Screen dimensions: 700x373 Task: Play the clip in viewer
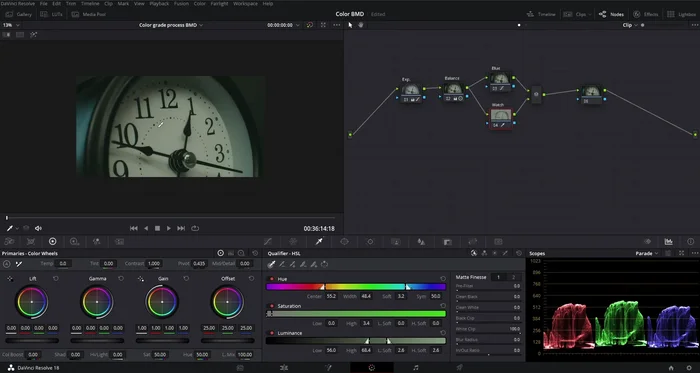tap(169, 228)
